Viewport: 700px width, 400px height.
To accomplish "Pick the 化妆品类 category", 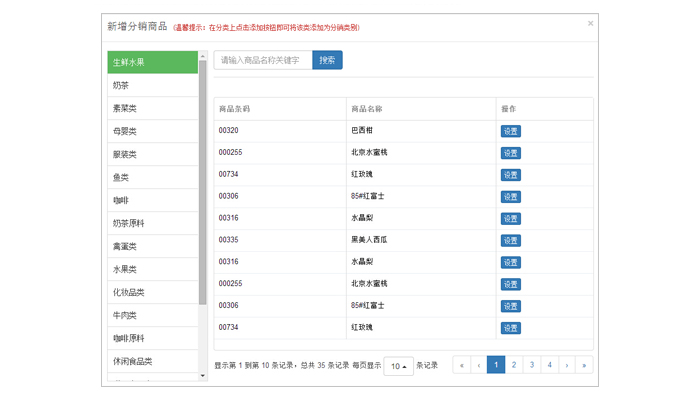I will pos(153,292).
